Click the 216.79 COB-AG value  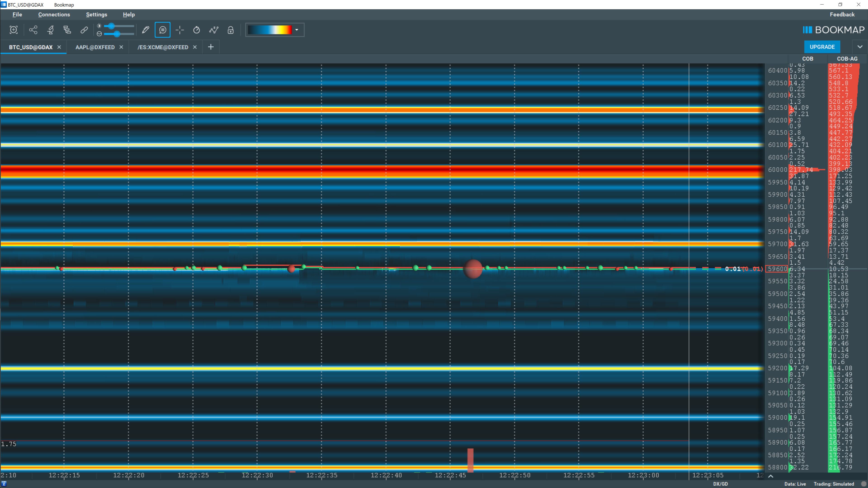point(840,467)
